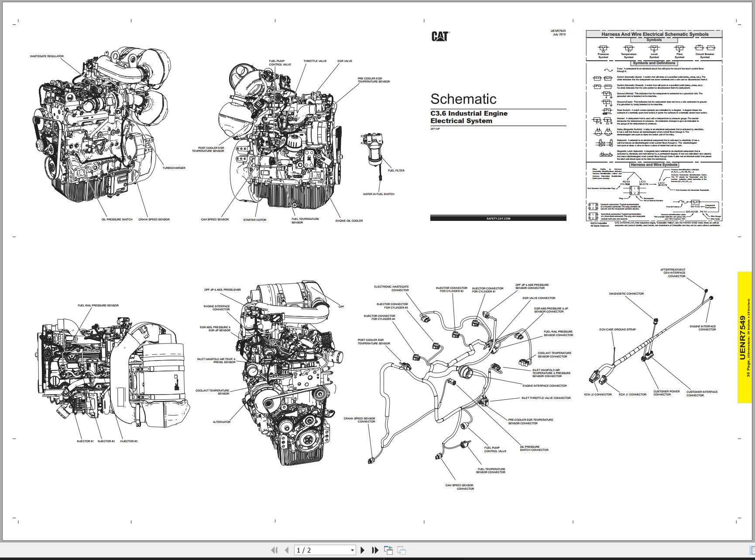
Task: Click the 'CRANK SPEED SENSOR' label
Action: click(154, 220)
